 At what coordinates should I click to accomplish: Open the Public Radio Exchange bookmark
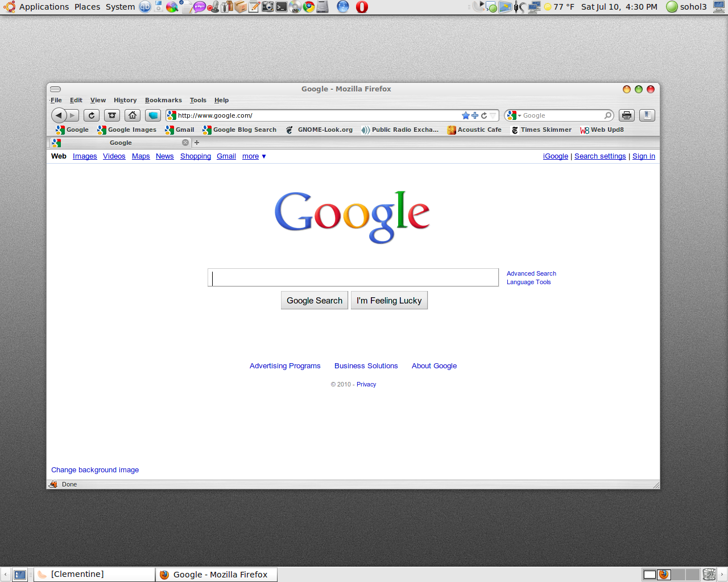click(400, 130)
